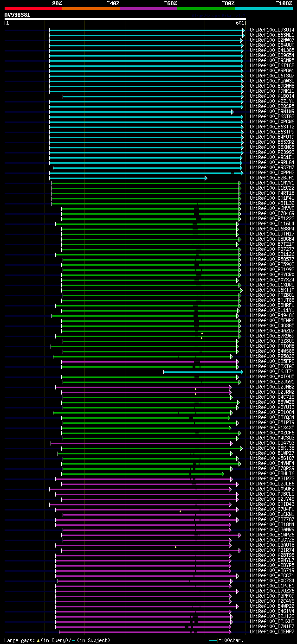Select label UniRef100_P31084
This screenshot has height=644, width=297.
pyautogui.click(x=272, y=412)
